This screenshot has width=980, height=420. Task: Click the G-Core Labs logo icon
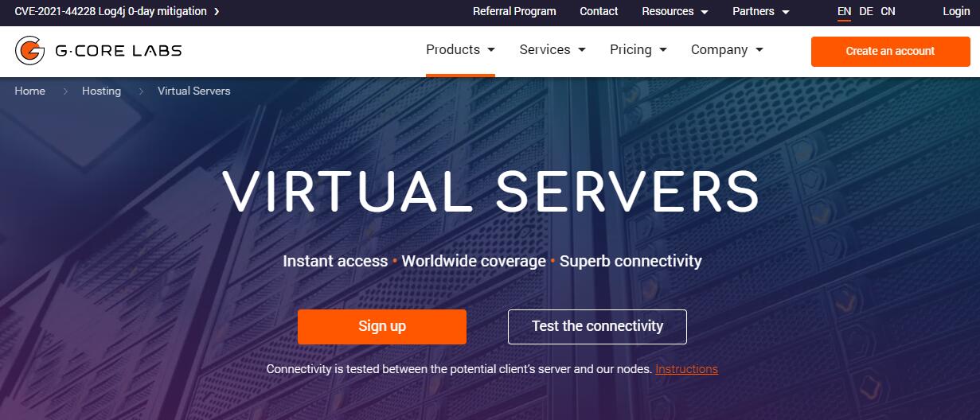point(29,51)
